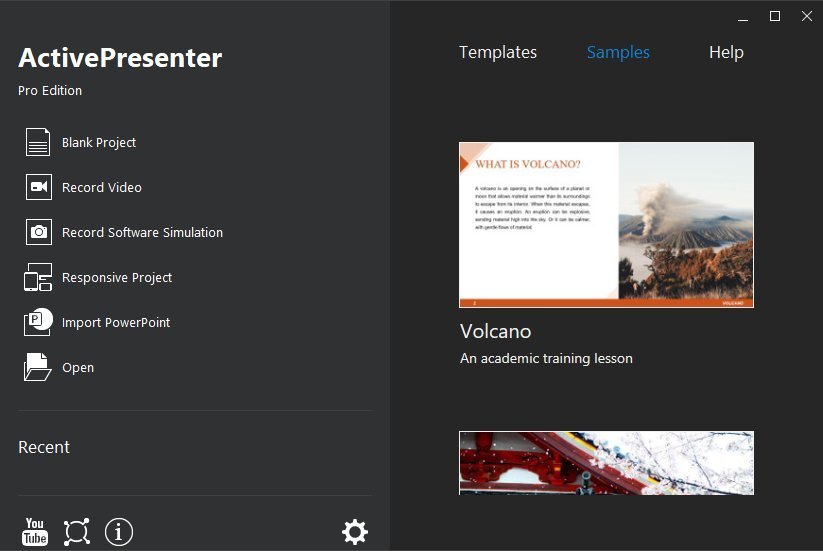Go to the Help tab
This screenshot has width=823, height=551.
726,52
